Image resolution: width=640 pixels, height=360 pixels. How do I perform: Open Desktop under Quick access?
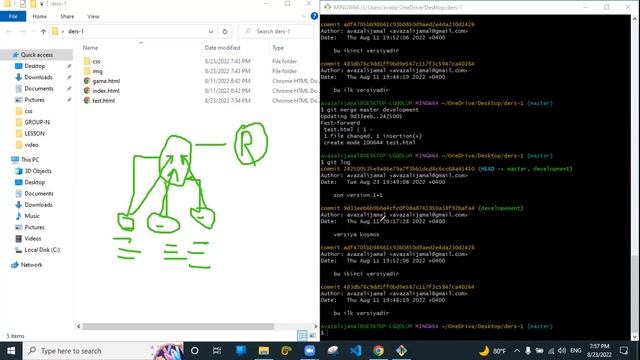point(35,66)
